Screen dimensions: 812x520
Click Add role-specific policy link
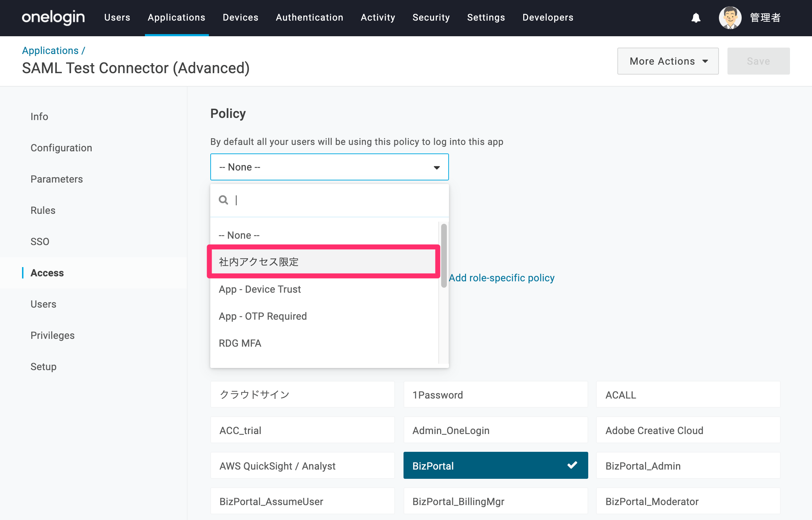click(502, 278)
